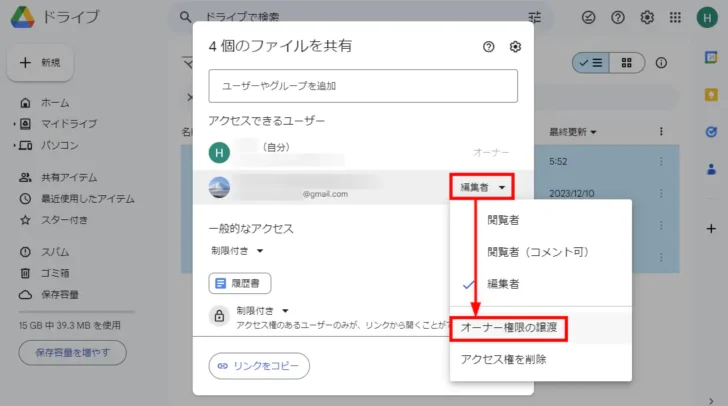Open the Google apps grid

tap(675, 18)
